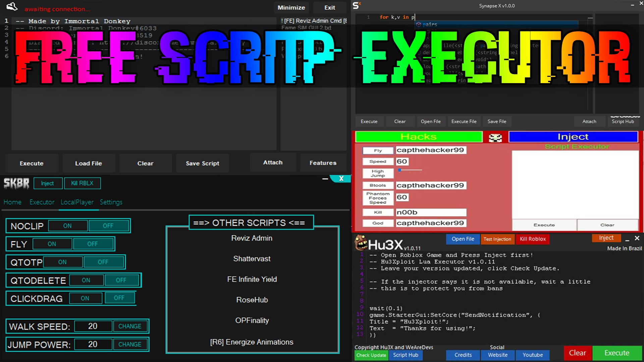Turn CLICKDRAG ON
This screenshot has width=644, height=362.
coord(86,298)
